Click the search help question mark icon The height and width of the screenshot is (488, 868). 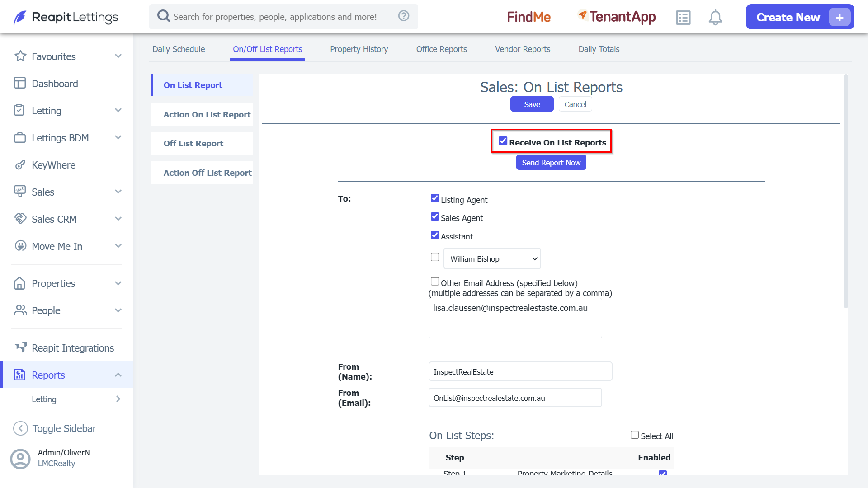404,16
